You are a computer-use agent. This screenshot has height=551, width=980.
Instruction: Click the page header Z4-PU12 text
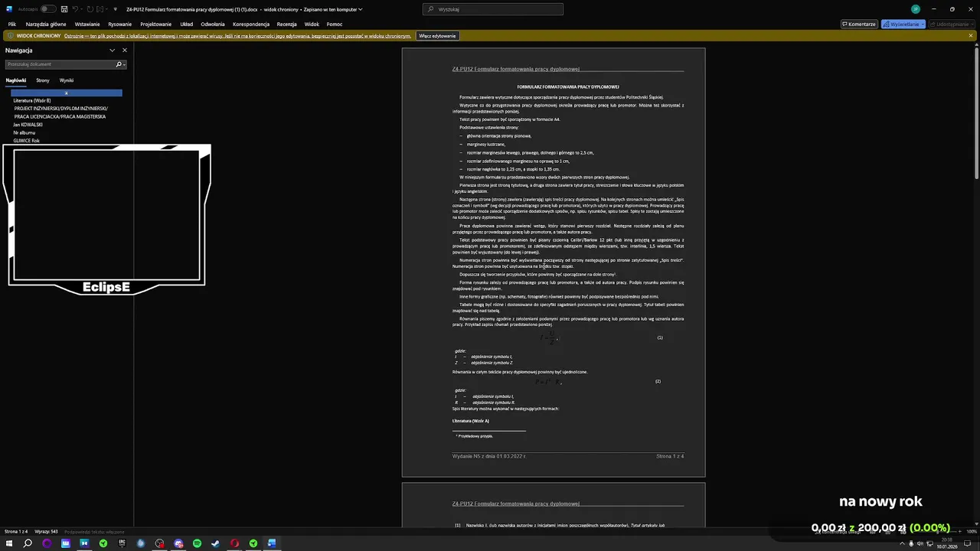[x=516, y=69]
